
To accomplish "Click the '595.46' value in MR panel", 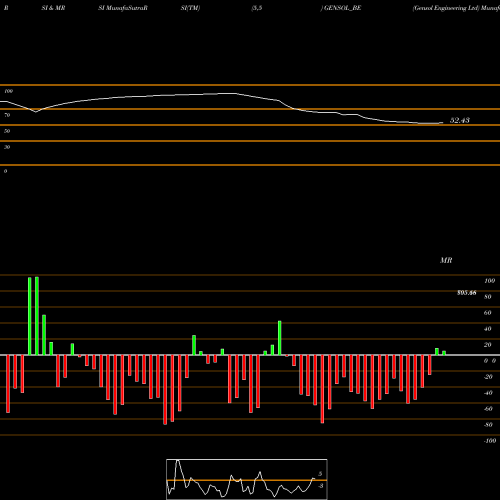I will tap(467, 293).
